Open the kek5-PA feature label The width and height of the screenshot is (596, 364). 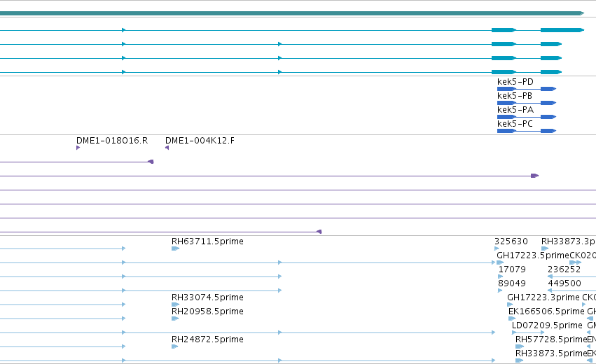(x=515, y=110)
